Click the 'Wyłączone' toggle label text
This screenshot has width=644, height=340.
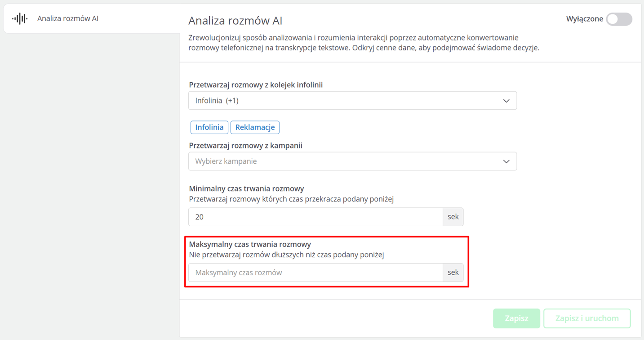pos(584,19)
